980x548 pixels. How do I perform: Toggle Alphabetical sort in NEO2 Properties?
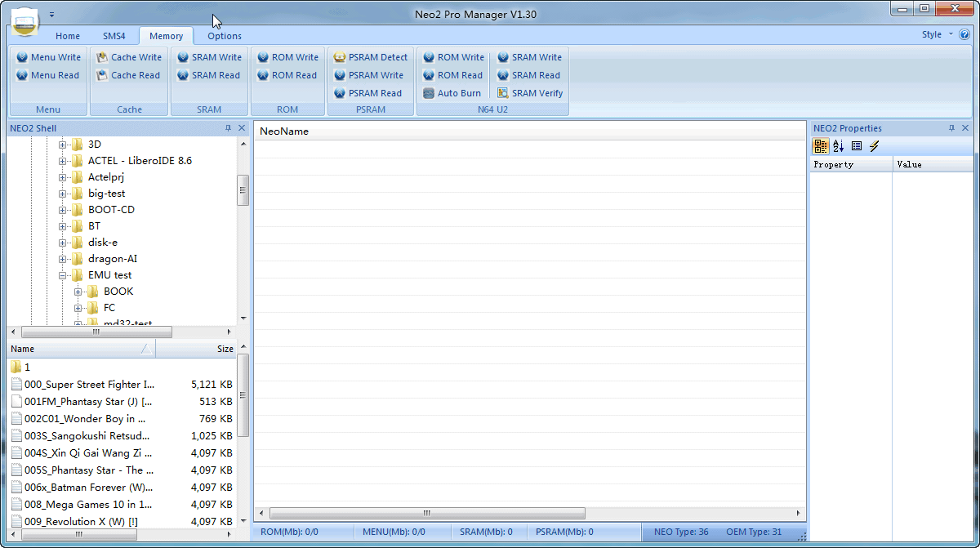839,146
